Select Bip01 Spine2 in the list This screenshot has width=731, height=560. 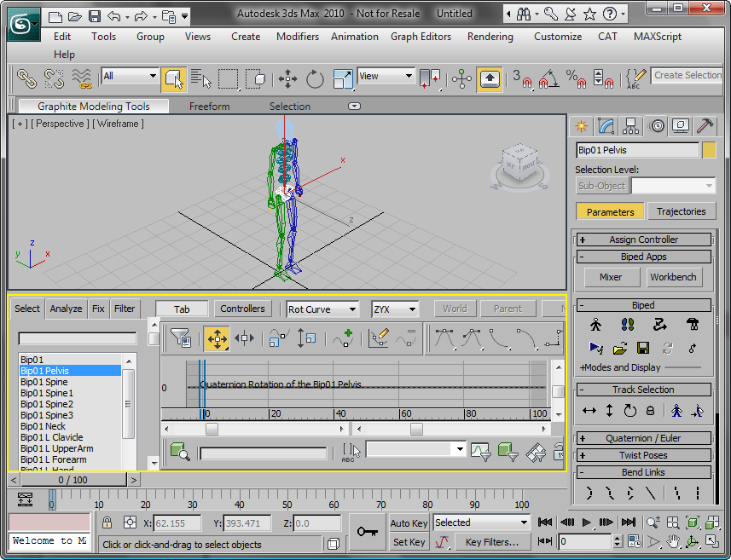[x=47, y=404]
